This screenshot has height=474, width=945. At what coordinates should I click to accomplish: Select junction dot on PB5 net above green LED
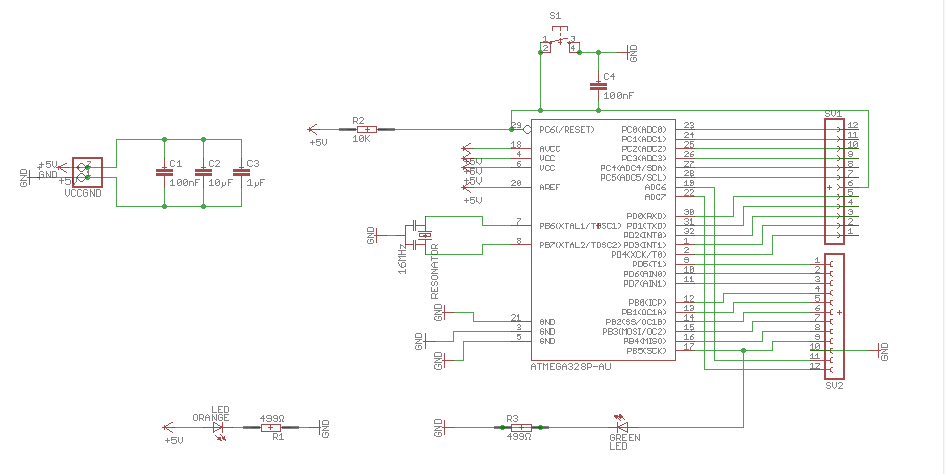(743, 350)
